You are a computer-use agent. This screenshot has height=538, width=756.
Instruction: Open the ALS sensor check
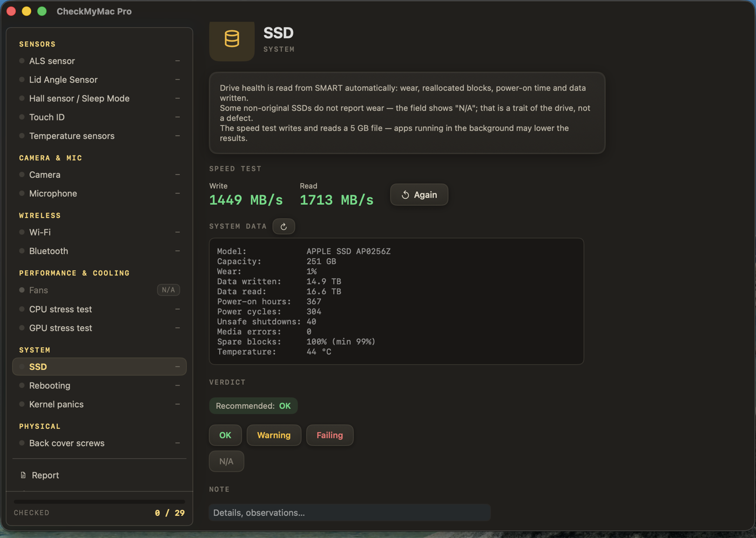(99, 61)
